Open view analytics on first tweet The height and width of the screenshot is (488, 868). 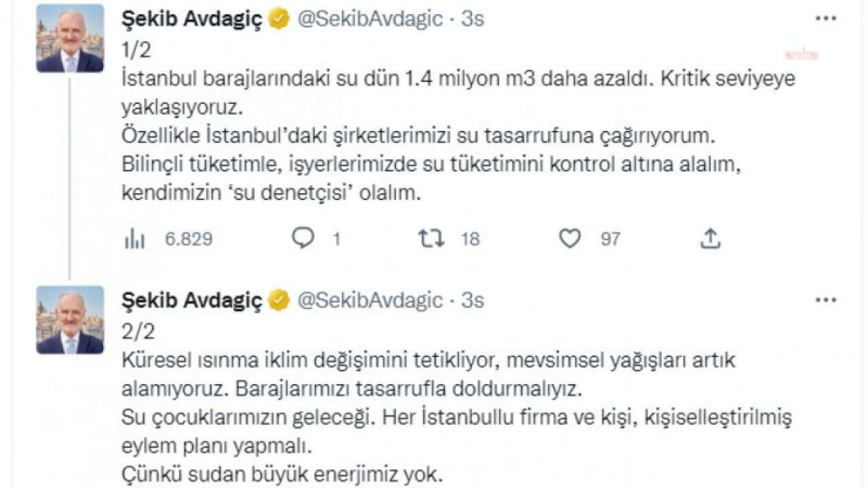pyautogui.click(x=135, y=239)
